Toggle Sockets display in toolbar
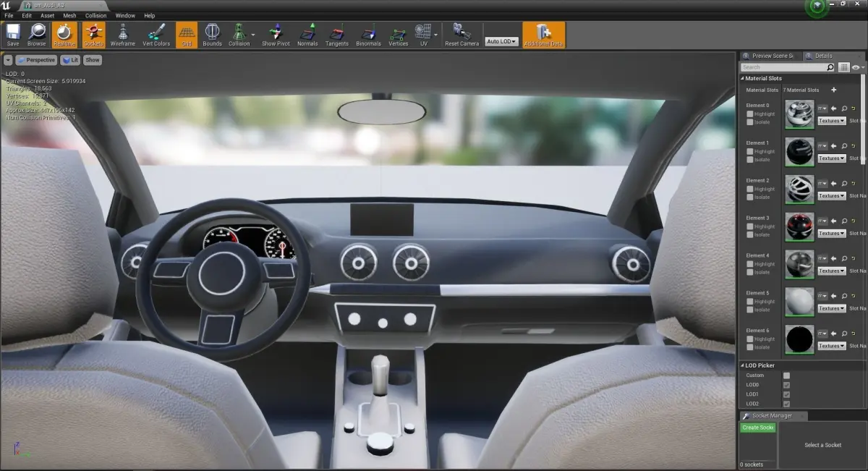The width and height of the screenshot is (868, 471). coord(93,35)
